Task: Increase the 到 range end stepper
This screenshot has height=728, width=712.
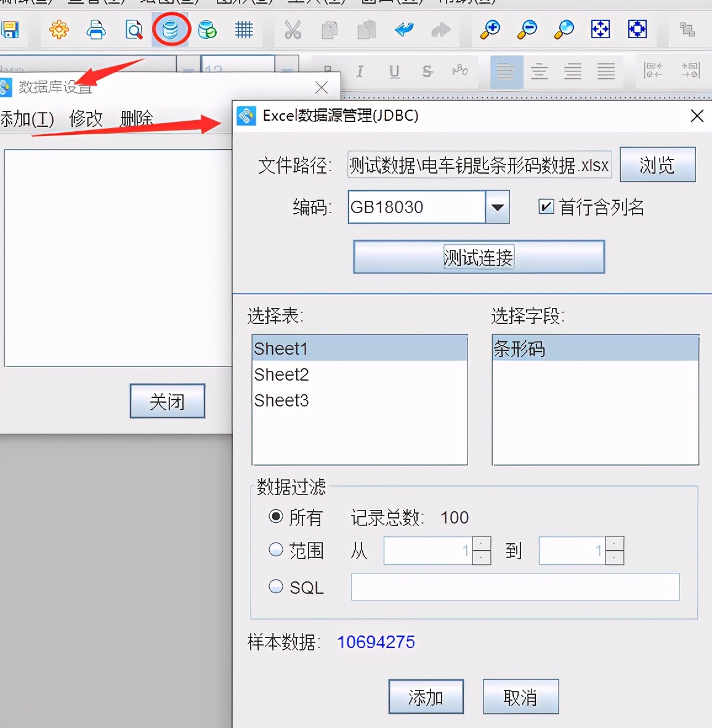Action: tap(615, 544)
